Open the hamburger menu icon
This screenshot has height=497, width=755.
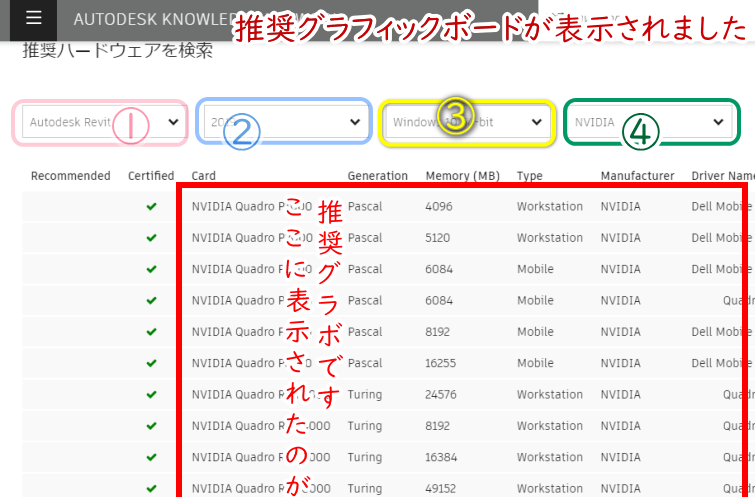pos(33,18)
